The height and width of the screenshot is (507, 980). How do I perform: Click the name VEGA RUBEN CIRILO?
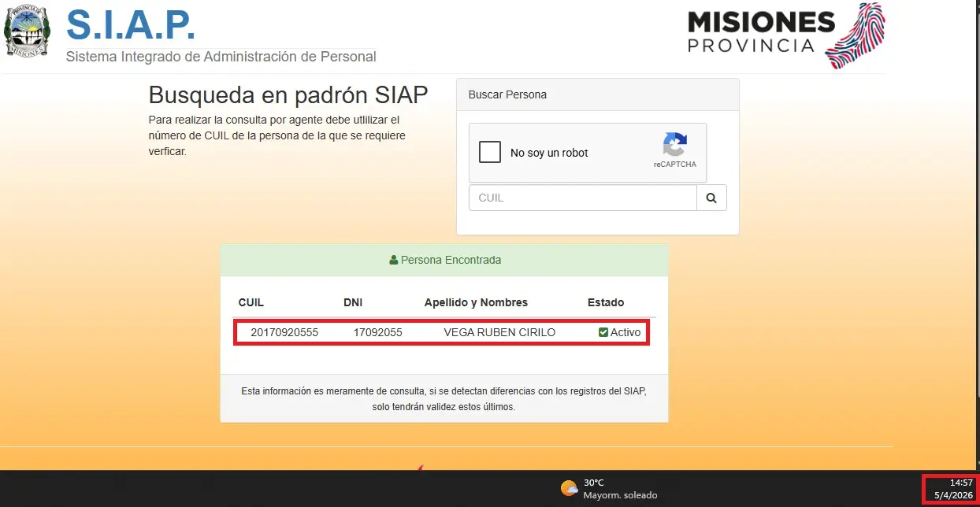coord(499,332)
